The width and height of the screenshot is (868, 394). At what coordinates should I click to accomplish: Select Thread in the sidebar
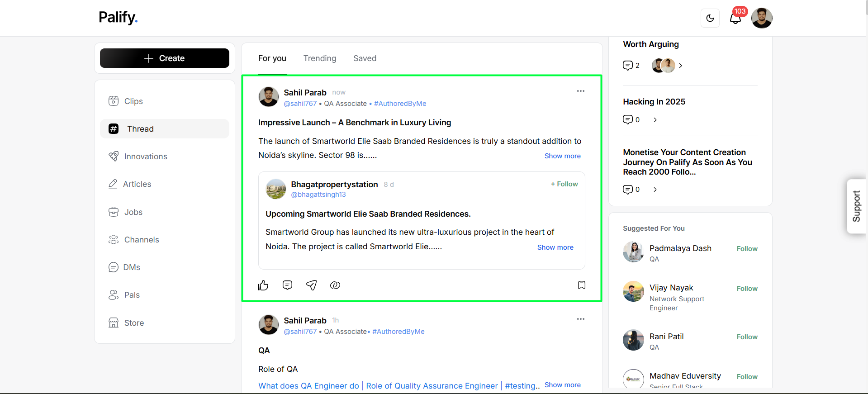(x=165, y=129)
